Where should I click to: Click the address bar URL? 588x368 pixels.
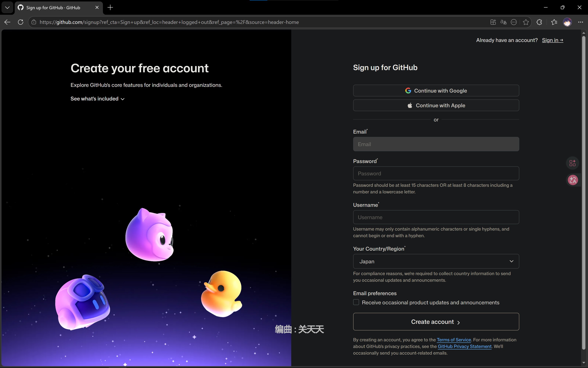[x=169, y=22]
